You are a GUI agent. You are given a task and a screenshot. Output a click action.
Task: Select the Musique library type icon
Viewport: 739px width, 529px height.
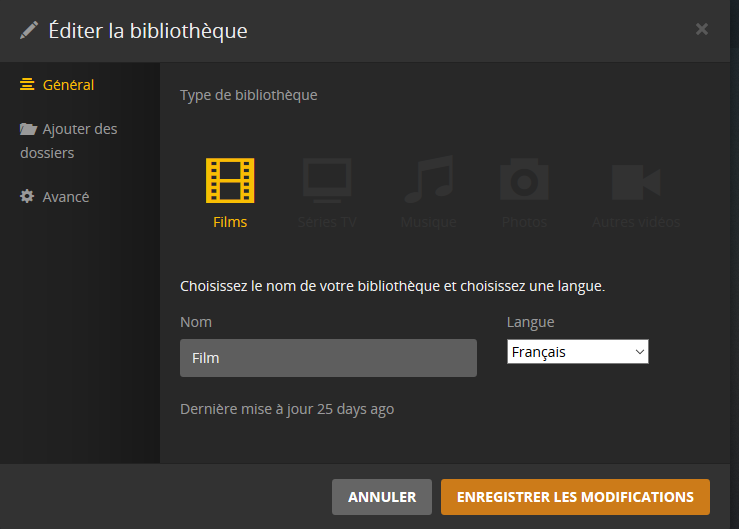[x=429, y=179]
